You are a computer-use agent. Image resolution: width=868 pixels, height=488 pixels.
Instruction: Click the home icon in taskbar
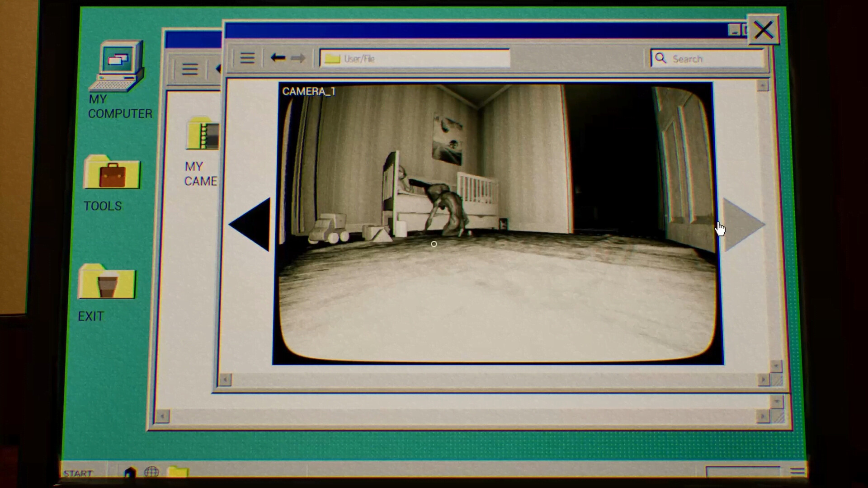click(130, 473)
